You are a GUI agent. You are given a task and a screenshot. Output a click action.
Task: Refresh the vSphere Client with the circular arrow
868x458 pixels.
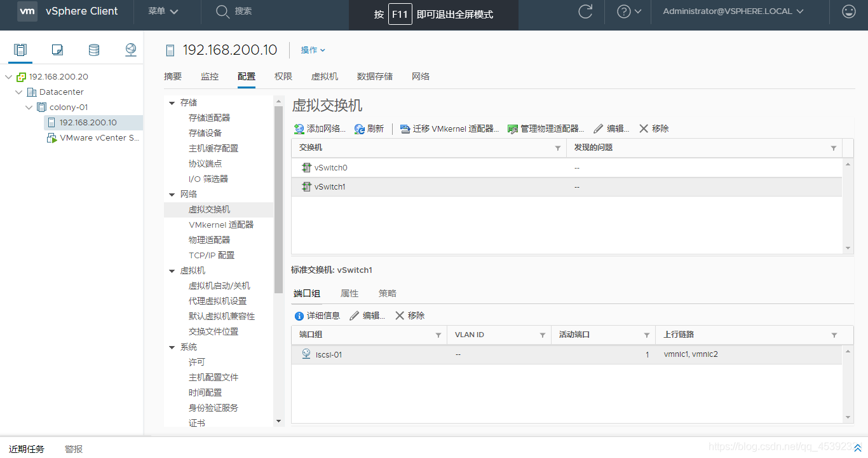point(585,11)
